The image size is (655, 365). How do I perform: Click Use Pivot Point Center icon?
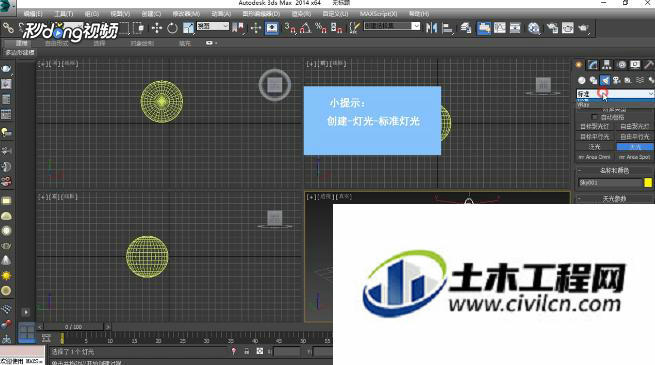click(x=238, y=28)
